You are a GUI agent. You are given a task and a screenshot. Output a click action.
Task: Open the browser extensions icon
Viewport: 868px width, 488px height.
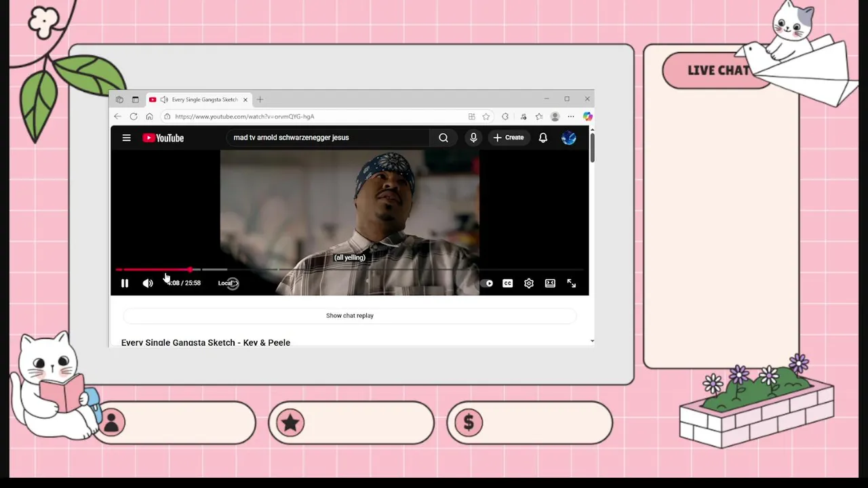point(505,117)
